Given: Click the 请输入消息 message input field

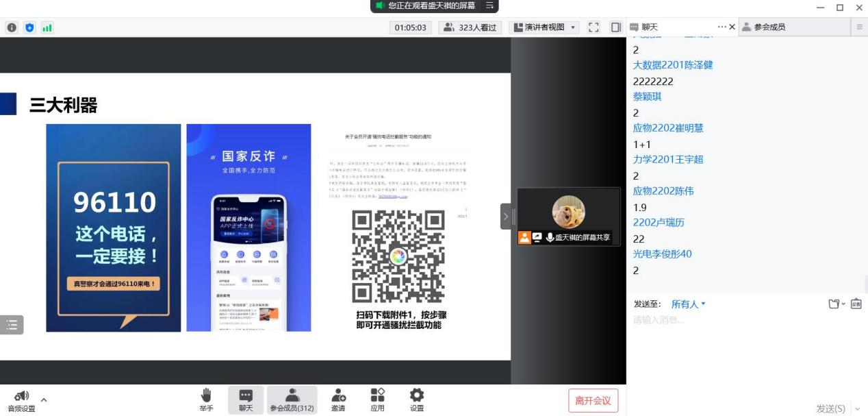Looking at the screenshot, I should (739, 320).
